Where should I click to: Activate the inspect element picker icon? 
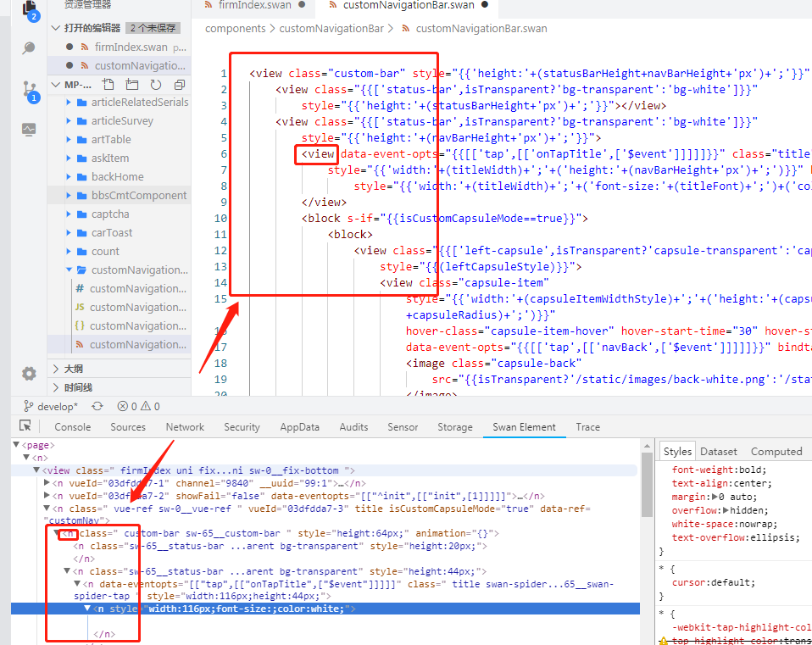coord(25,426)
